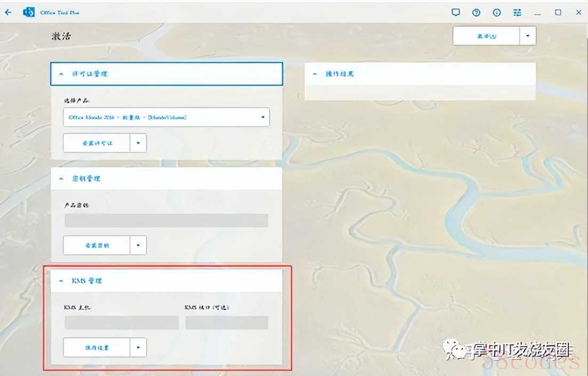Open the settings sliders icon

coord(517,12)
